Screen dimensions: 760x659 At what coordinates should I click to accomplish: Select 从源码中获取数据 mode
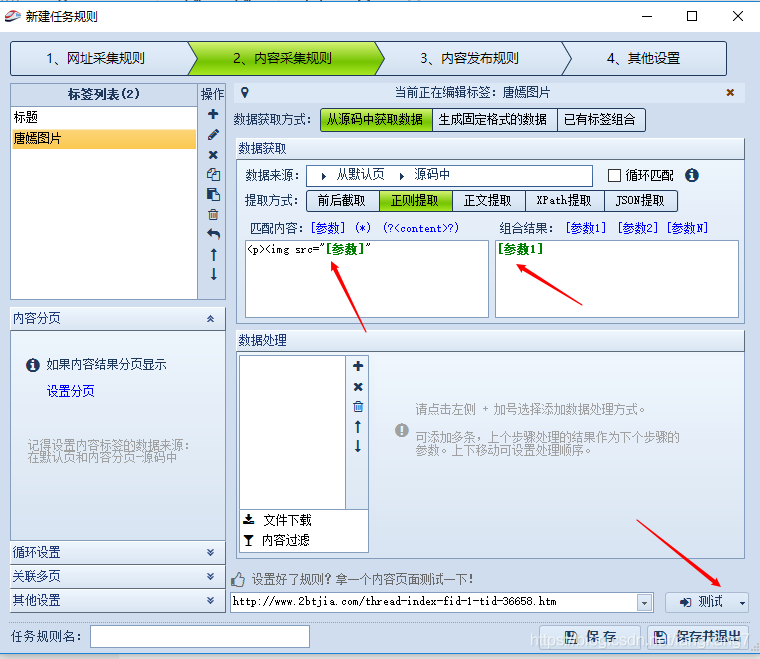(376, 120)
